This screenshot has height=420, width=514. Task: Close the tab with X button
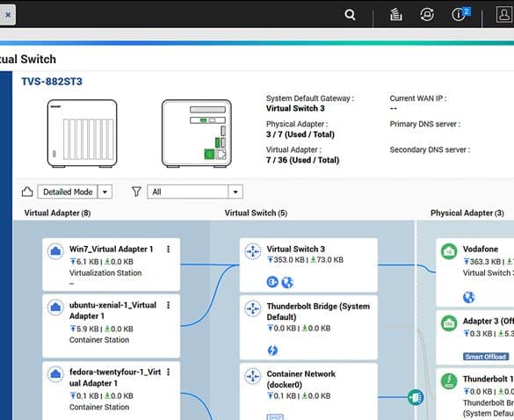coord(8,15)
